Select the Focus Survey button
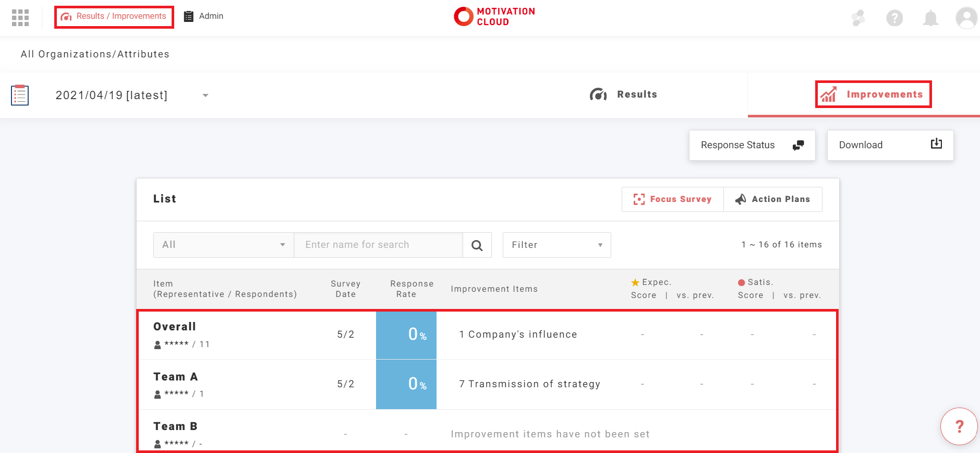 [x=672, y=199]
